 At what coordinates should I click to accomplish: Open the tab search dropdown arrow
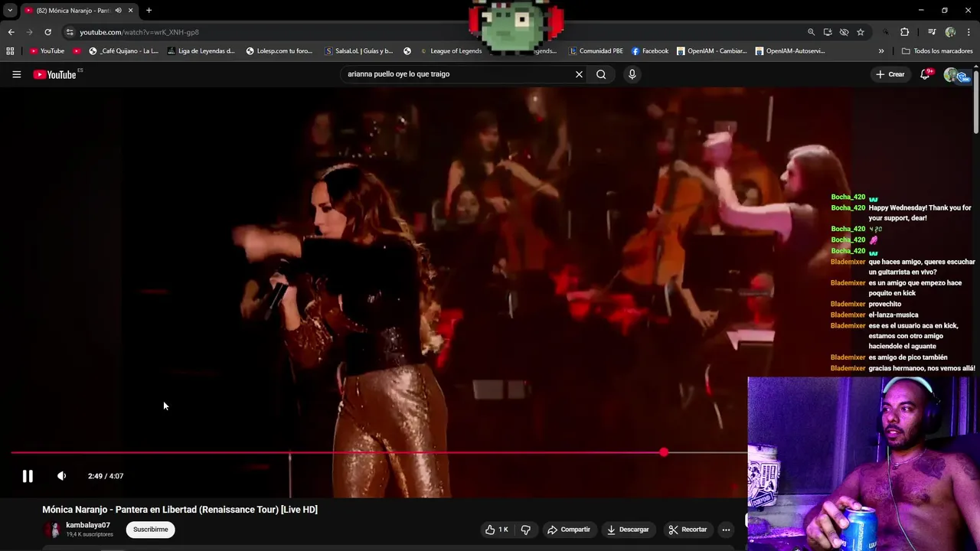coord(10,11)
